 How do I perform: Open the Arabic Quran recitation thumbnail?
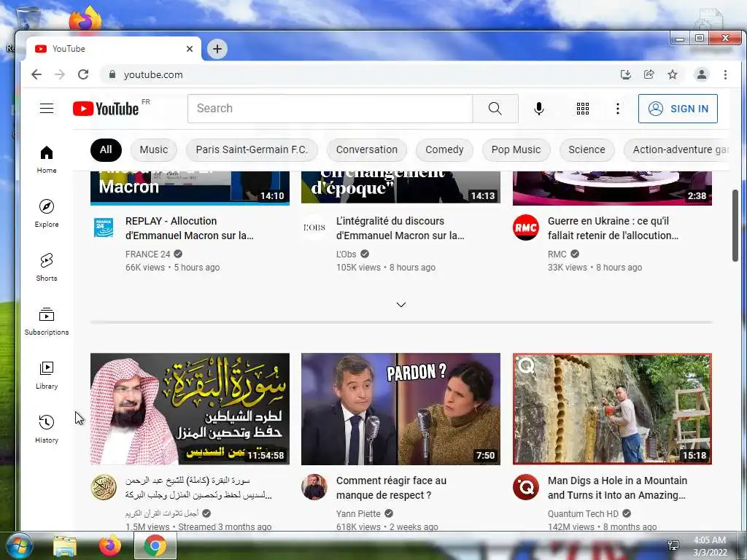190,409
